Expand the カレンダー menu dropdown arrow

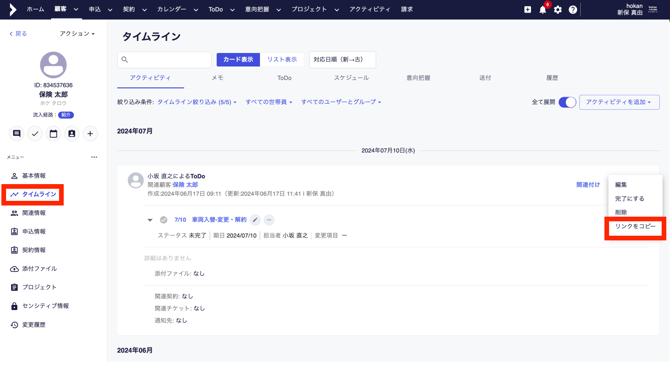coord(196,9)
